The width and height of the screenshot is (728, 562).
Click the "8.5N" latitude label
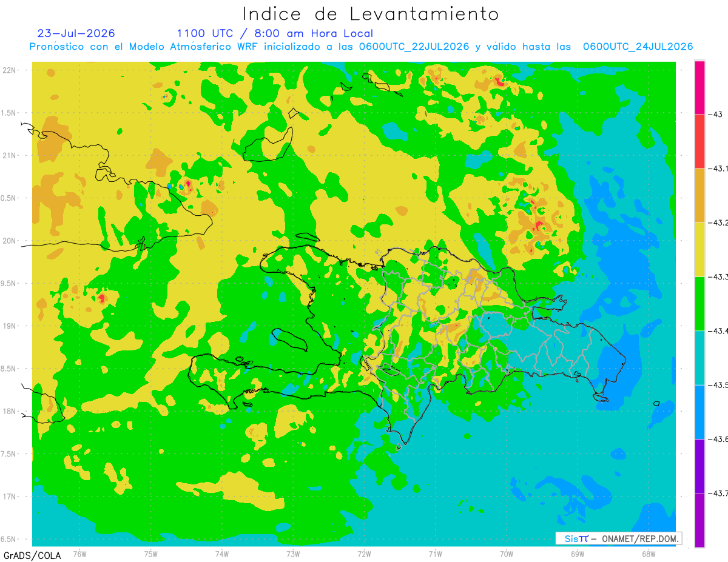(9, 369)
